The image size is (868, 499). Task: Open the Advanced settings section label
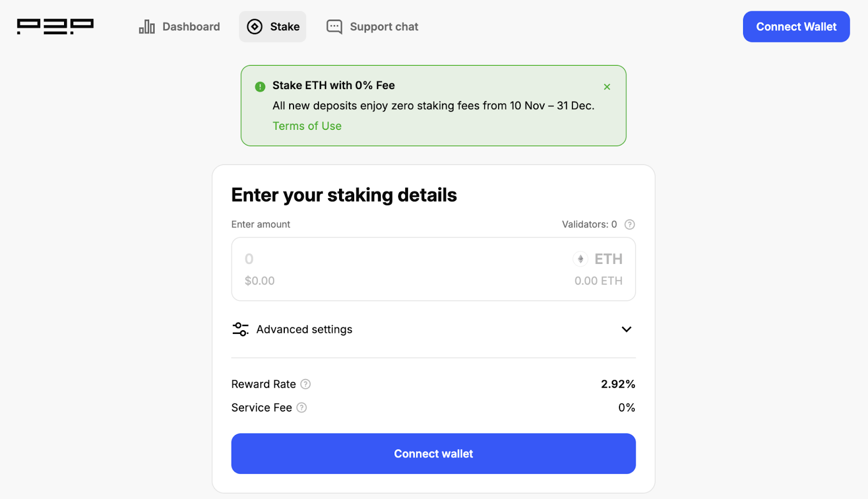[x=304, y=329]
